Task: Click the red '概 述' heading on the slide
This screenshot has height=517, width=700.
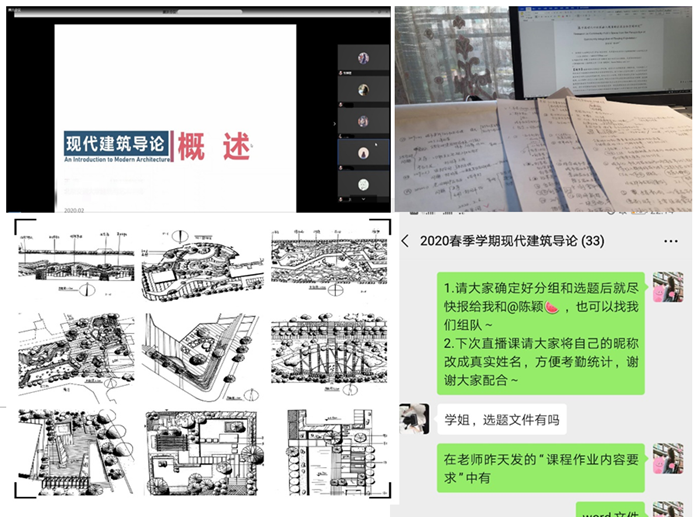Action: (x=214, y=146)
